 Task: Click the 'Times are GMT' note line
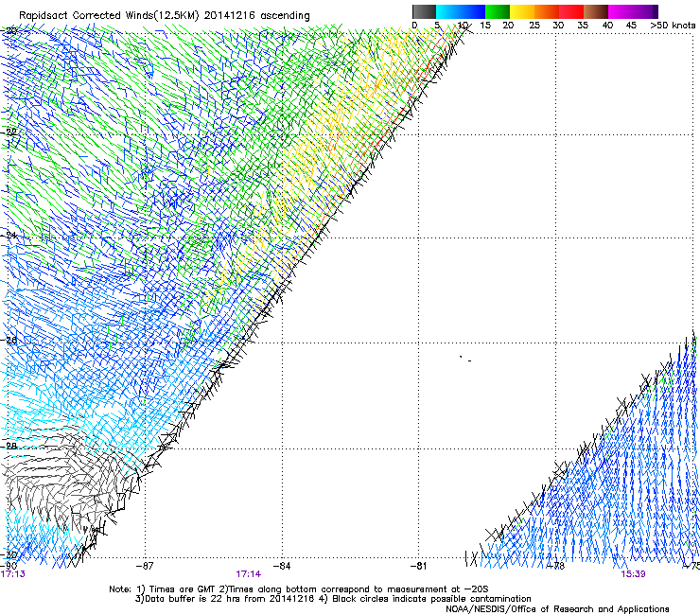[299, 589]
